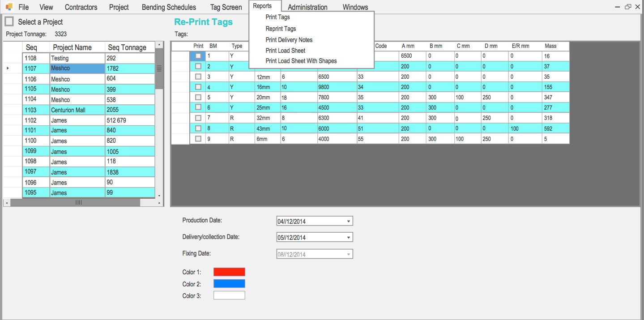
Task: Select Print Delivery Notes
Action: pyautogui.click(x=289, y=40)
